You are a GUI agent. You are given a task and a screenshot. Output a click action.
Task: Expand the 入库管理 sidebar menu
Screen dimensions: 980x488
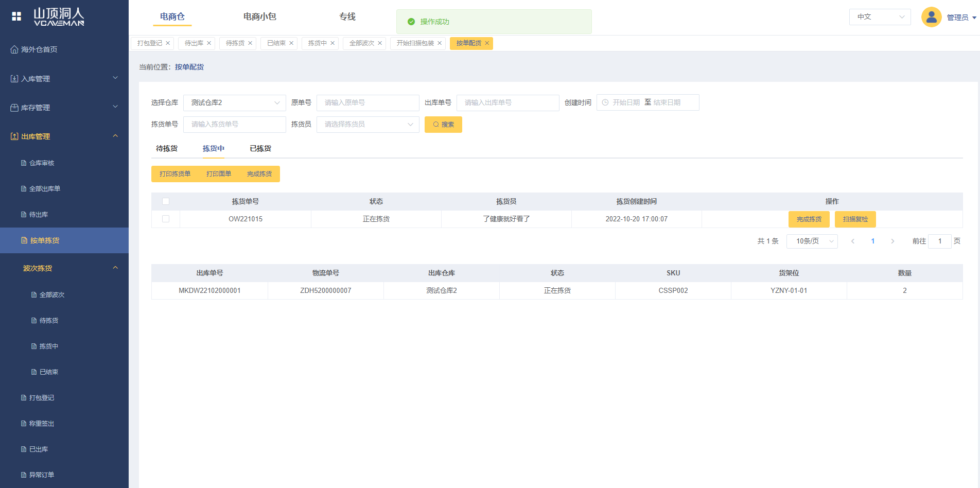tap(64, 78)
